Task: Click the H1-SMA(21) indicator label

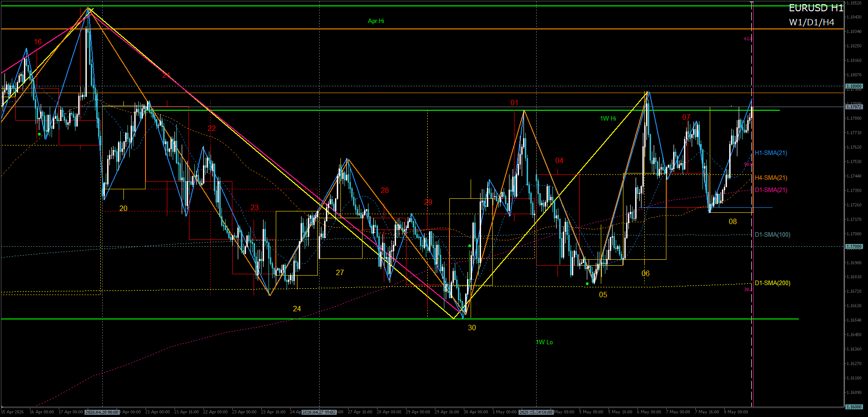Action: 771,153
